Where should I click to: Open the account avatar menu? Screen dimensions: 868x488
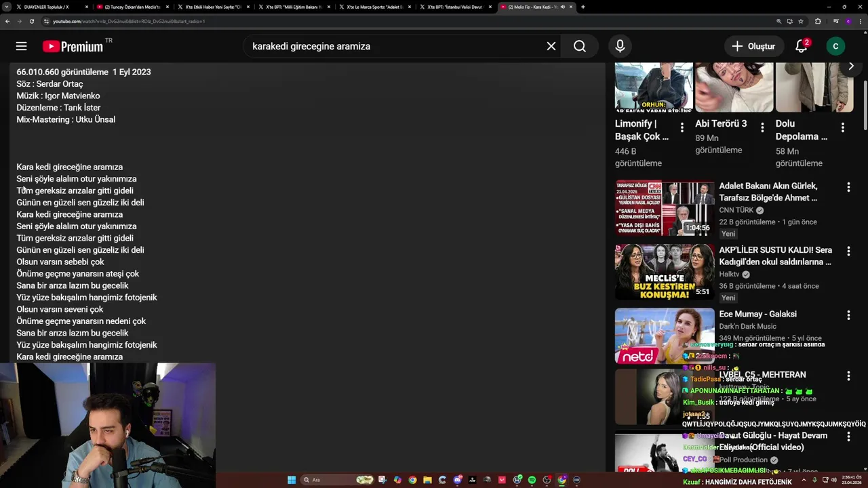tap(835, 46)
